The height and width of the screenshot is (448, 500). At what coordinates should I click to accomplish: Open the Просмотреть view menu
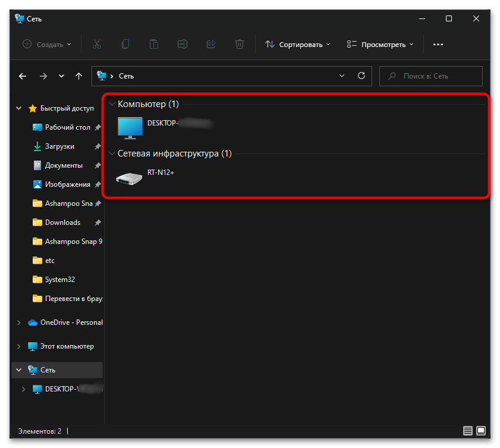coord(380,45)
